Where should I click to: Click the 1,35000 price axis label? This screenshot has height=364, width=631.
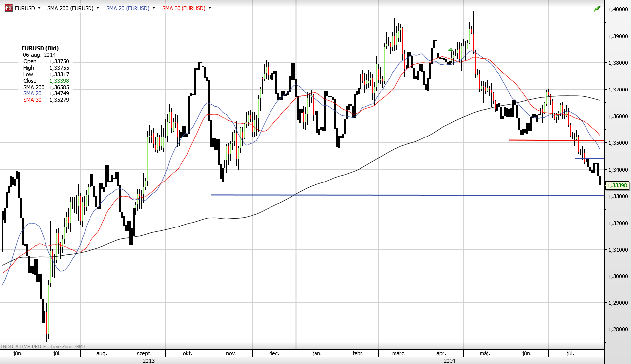tap(618, 143)
